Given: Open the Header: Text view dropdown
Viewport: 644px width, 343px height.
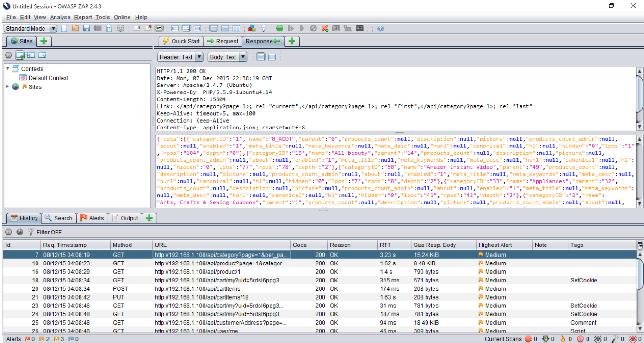Looking at the screenshot, I should point(180,57).
